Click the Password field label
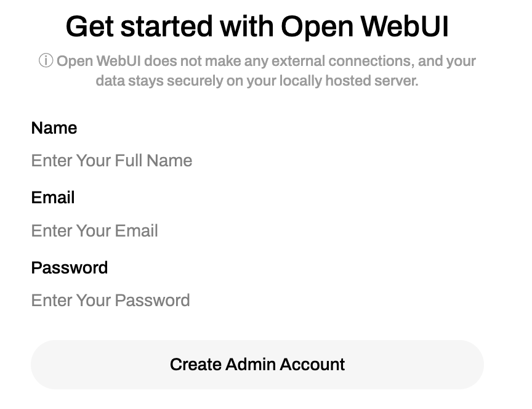 (x=70, y=268)
